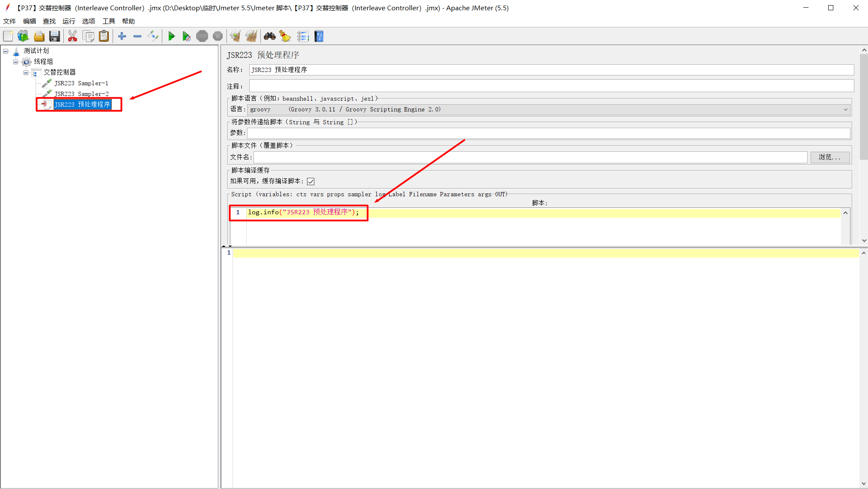This screenshot has height=489, width=868.
Task: Click Start no pauses icon
Action: click(x=186, y=36)
